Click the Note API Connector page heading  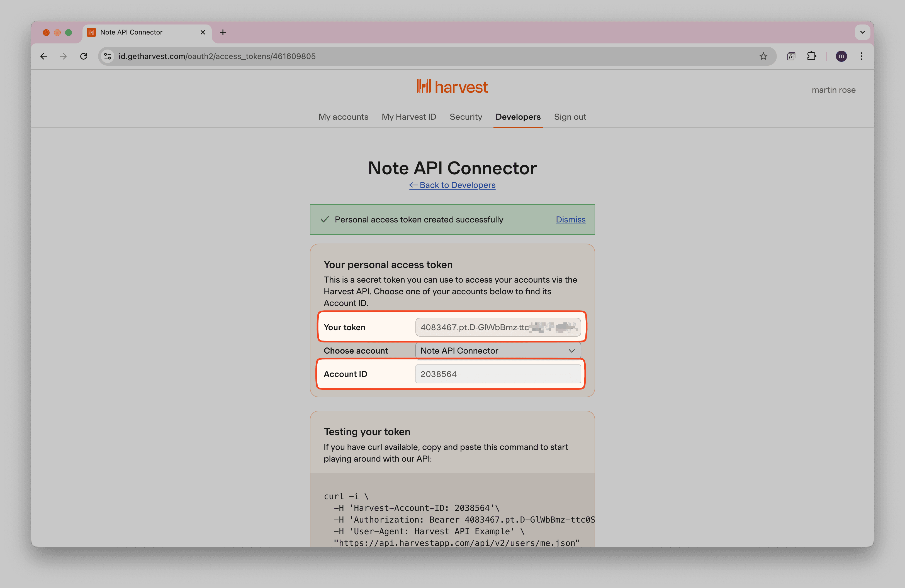pos(452,168)
